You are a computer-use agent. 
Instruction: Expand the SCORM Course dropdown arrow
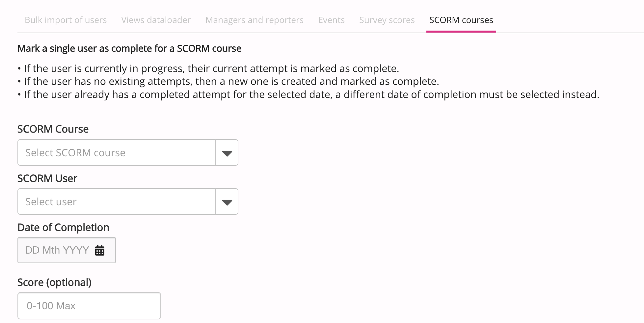point(227,153)
